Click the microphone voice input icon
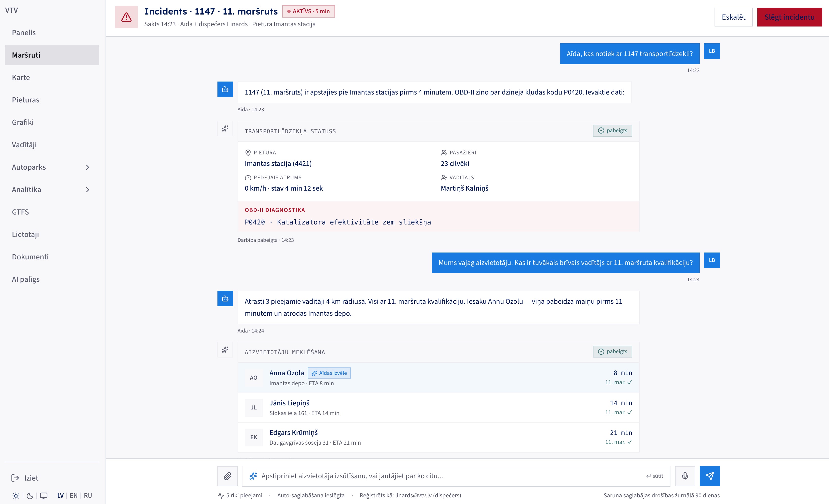 point(685,476)
